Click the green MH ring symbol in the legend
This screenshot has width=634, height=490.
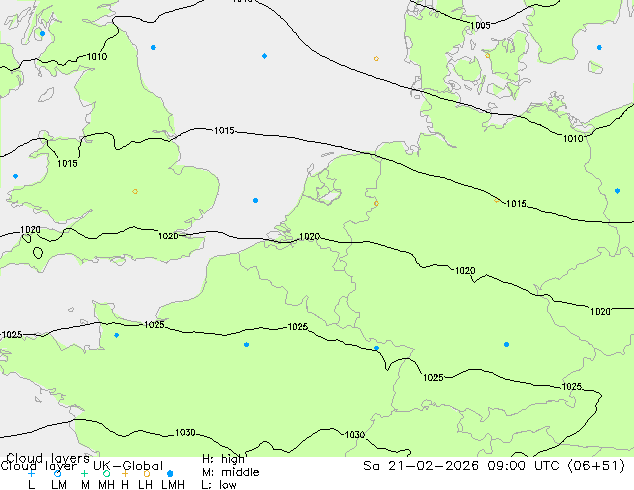tap(106, 473)
